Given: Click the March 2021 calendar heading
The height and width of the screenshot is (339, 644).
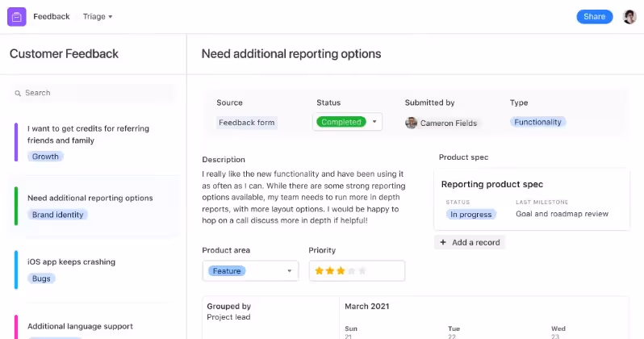Looking at the screenshot, I should coord(366,307).
